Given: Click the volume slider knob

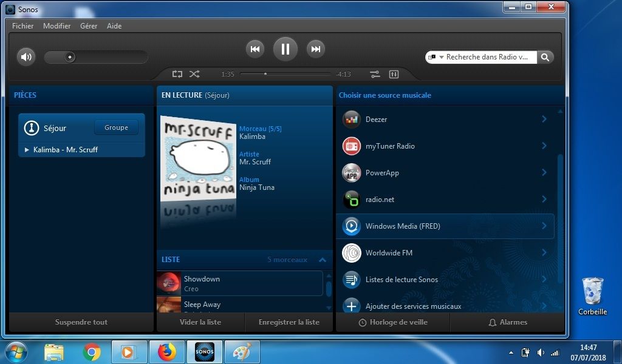Looking at the screenshot, I should click(x=70, y=57).
